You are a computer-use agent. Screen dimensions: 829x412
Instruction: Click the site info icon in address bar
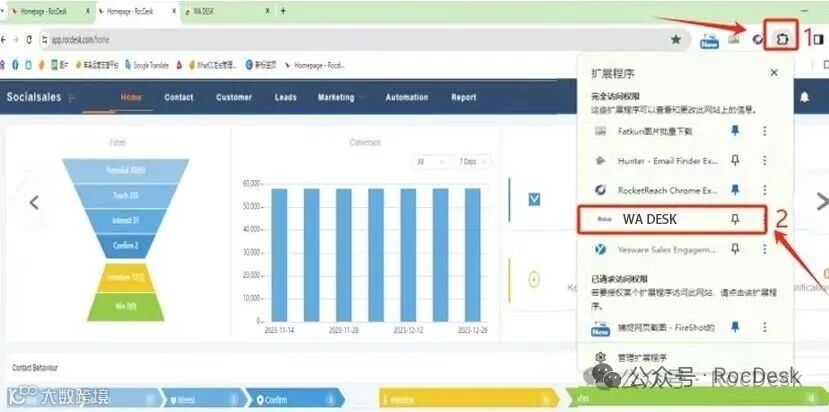45,40
